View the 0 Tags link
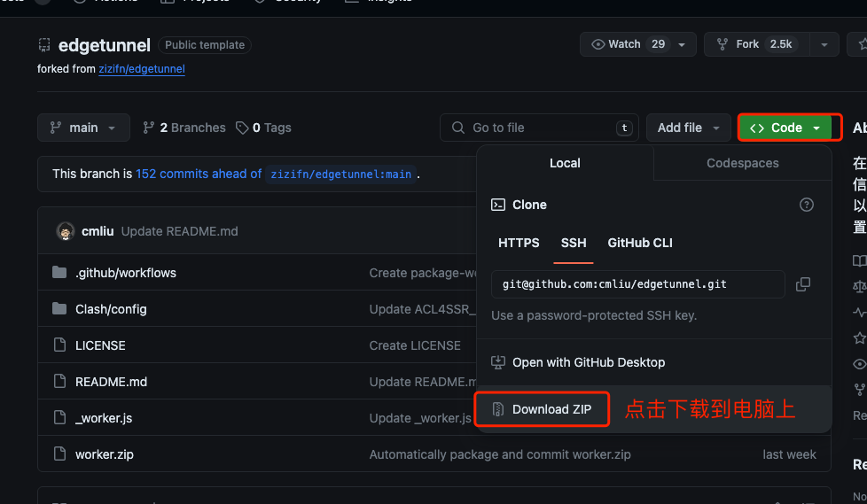The width and height of the screenshot is (867, 504). pyautogui.click(x=264, y=128)
